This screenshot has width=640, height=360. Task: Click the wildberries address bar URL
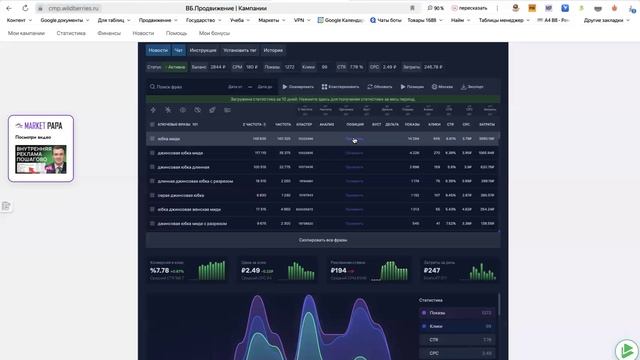(73, 8)
